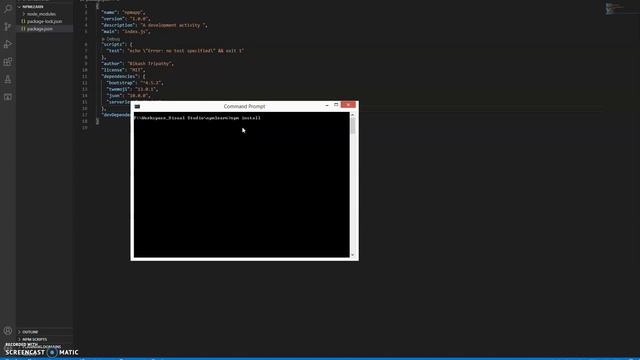Click the package-lock.json file icon

(23, 21)
